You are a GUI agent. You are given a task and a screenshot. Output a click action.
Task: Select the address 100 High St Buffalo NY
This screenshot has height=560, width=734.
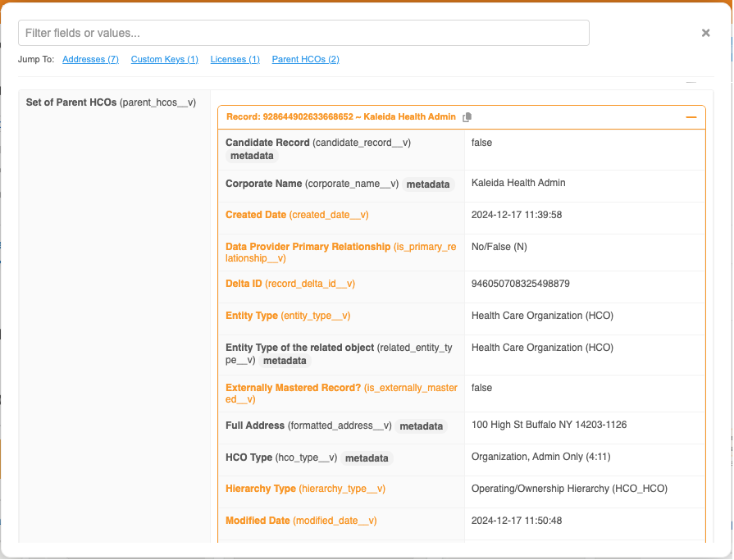[x=549, y=425]
